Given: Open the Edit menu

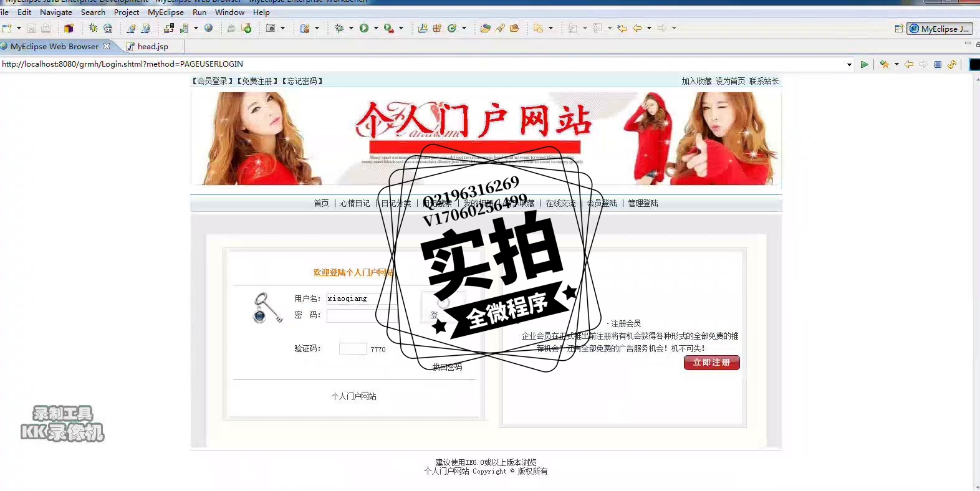Looking at the screenshot, I should tap(24, 12).
